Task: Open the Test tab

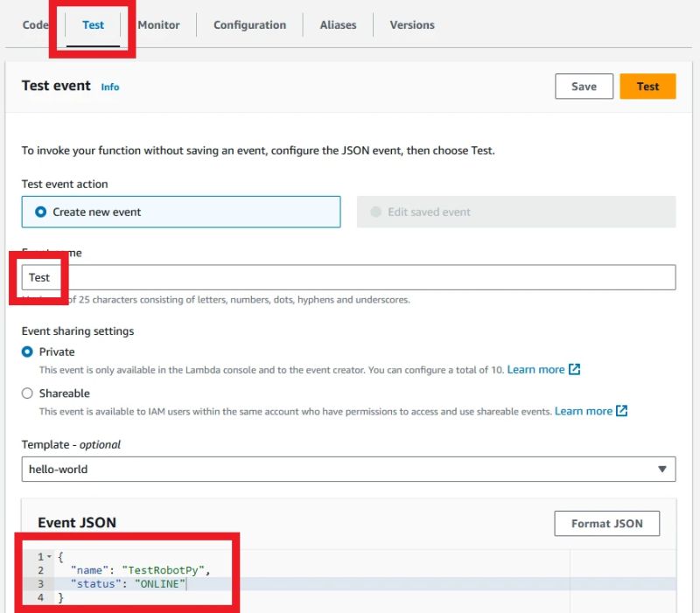Action: pos(93,25)
